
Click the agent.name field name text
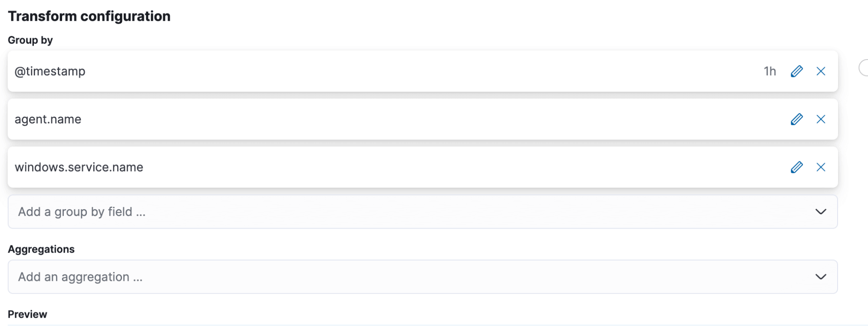pos(48,119)
